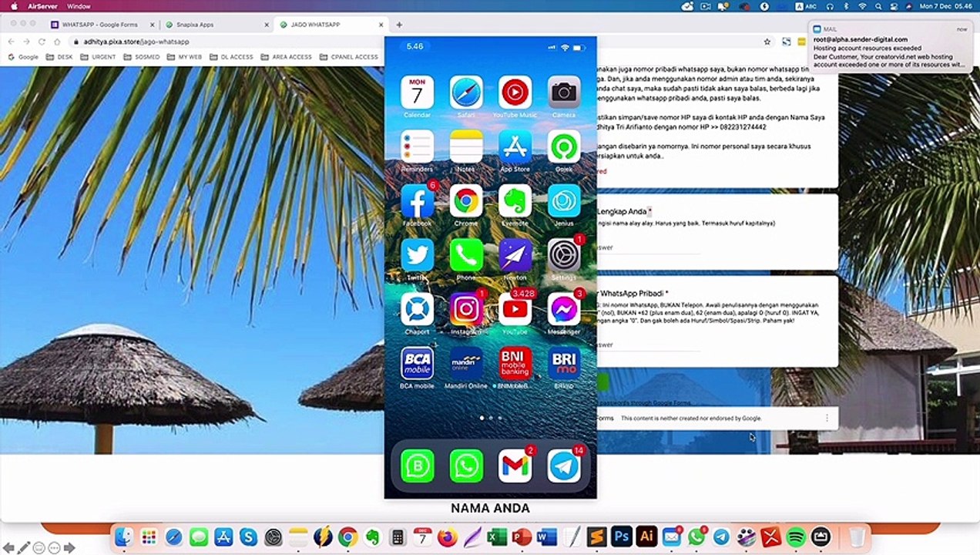Open the Window menu in the menu bar
The image size is (980, 555).
79,6
